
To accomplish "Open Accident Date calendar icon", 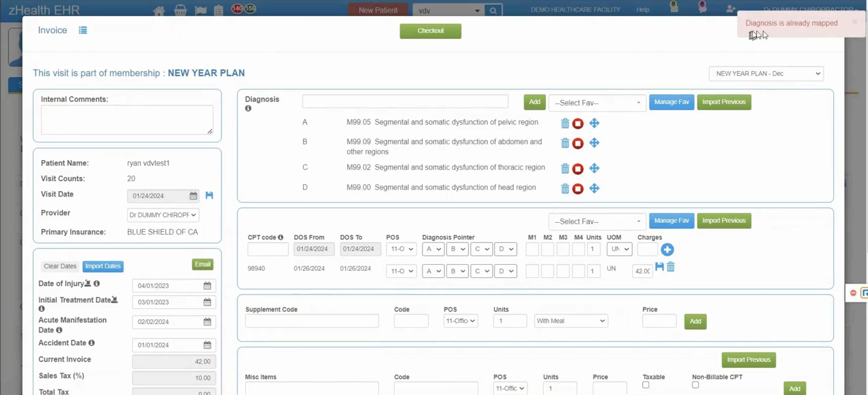I will [x=207, y=345].
